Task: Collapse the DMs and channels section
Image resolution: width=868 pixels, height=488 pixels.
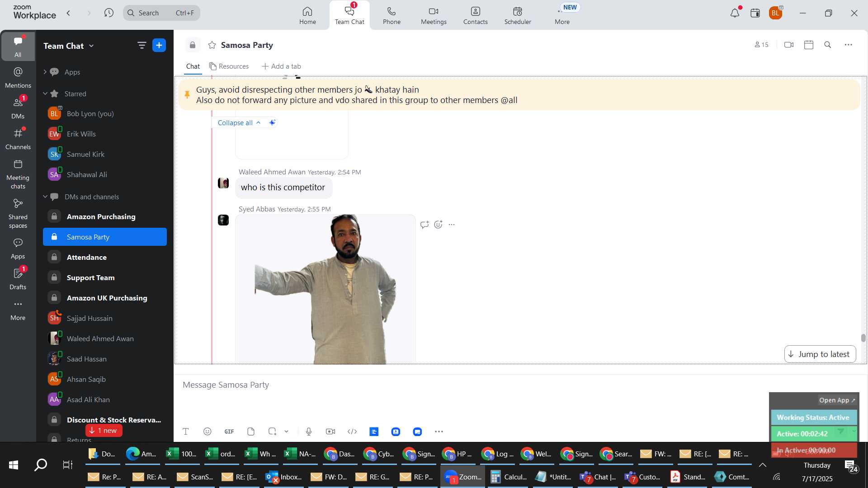Action: (x=45, y=197)
